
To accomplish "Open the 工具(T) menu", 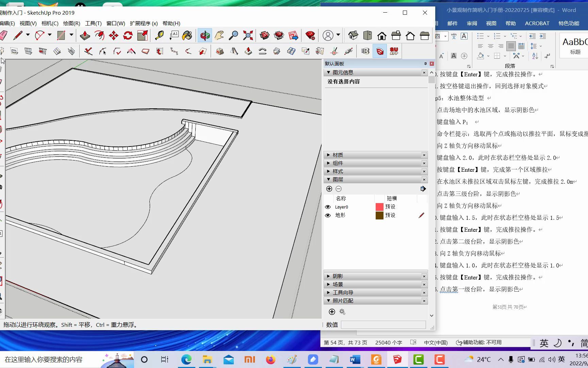I will (93, 23).
